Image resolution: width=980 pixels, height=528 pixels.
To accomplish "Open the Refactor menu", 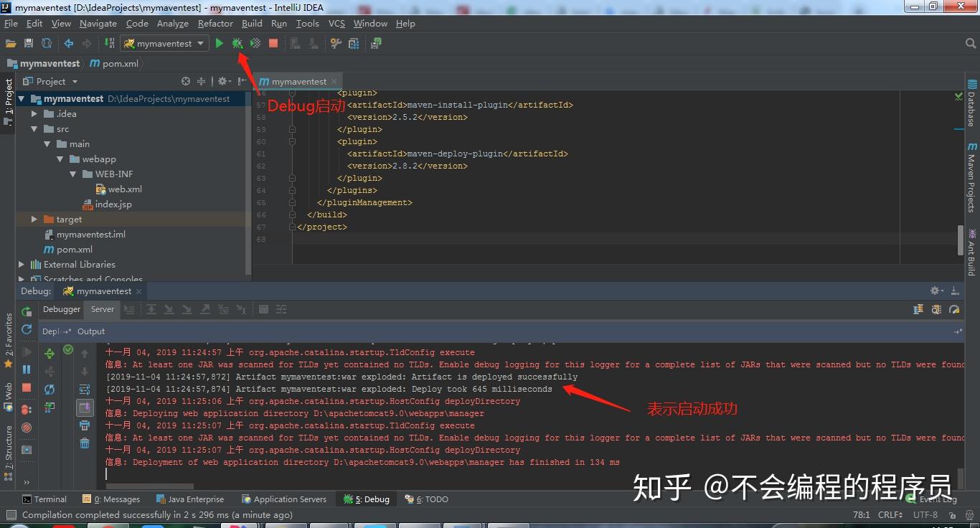I will [215, 24].
